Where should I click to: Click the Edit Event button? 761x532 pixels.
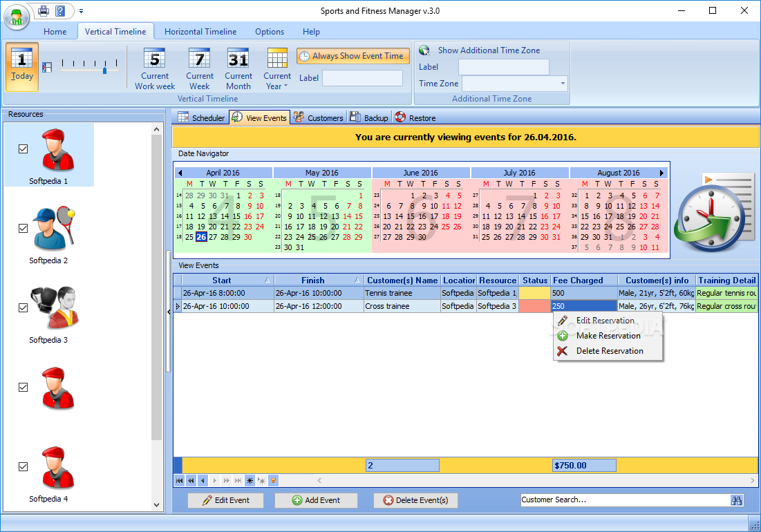[x=226, y=500]
